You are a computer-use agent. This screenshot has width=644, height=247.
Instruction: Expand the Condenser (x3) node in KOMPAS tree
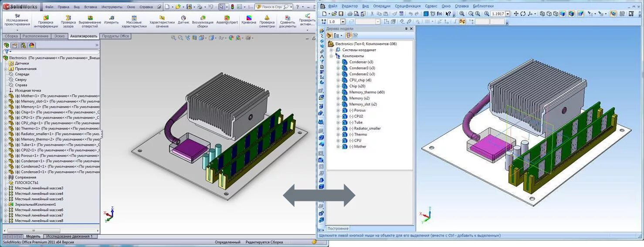(338, 62)
